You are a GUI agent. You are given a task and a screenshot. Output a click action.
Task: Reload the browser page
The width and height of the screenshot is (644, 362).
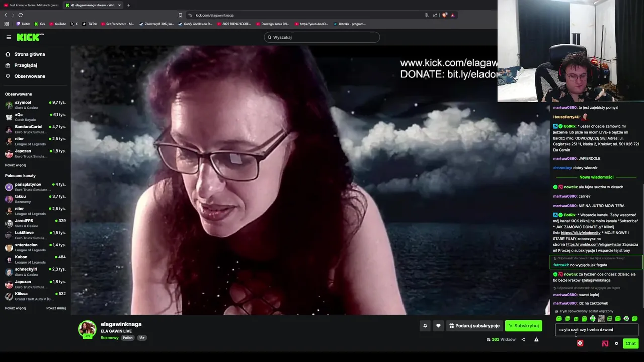[x=20, y=15]
